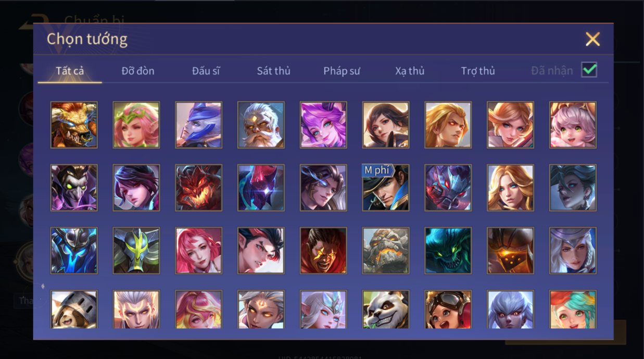Choose the blue armored knight hero portrait
Viewport: 644px width, 359px height.
coord(74,251)
